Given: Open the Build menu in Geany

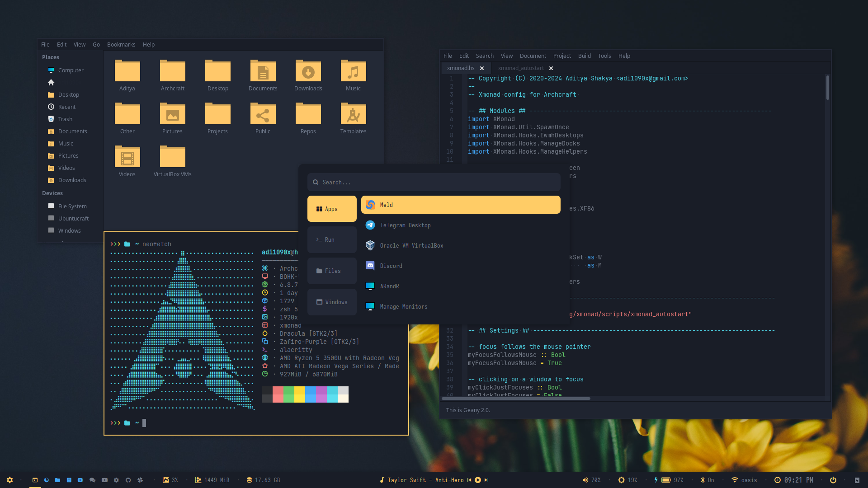Looking at the screenshot, I should [584, 56].
